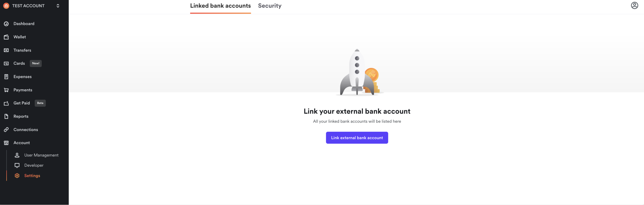Click the Expenses receipt icon
Image resolution: width=644 pixels, height=205 pixels.
pos(6,77)
